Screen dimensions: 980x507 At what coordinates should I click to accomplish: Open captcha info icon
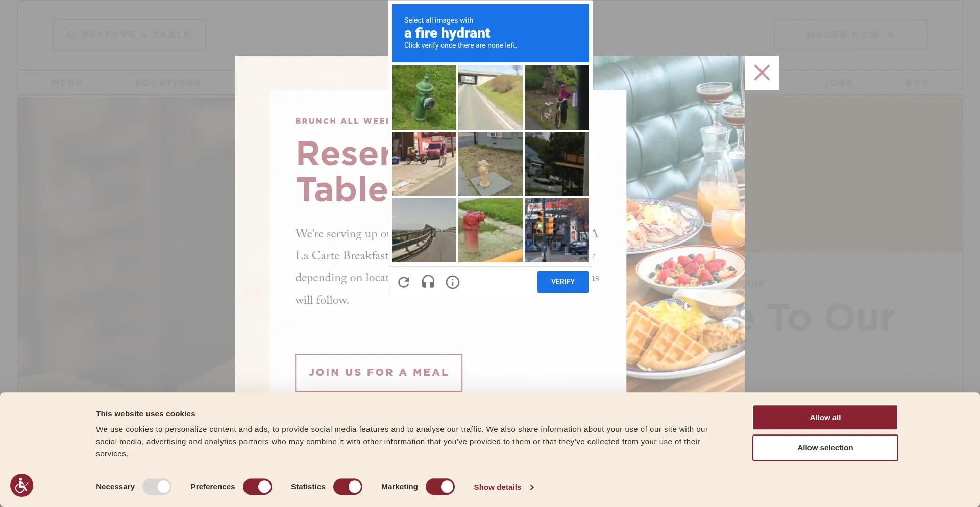tap(453, 282)
